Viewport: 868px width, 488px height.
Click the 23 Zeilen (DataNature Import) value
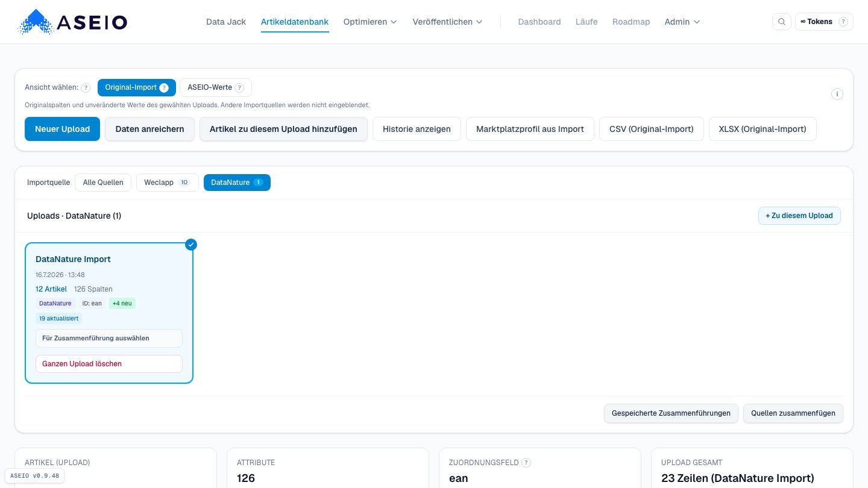[738, 478]
